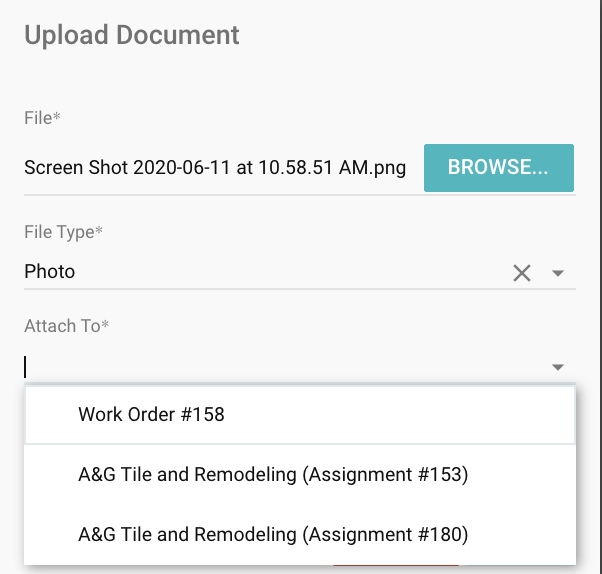Click the Attach To* field label

[x=66, y=326]
